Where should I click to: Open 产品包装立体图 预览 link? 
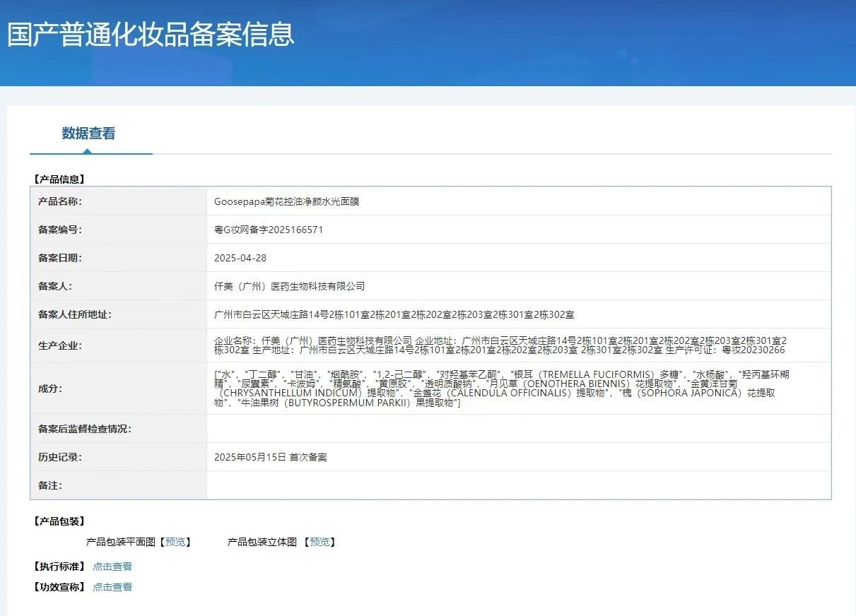click(319, 542)
